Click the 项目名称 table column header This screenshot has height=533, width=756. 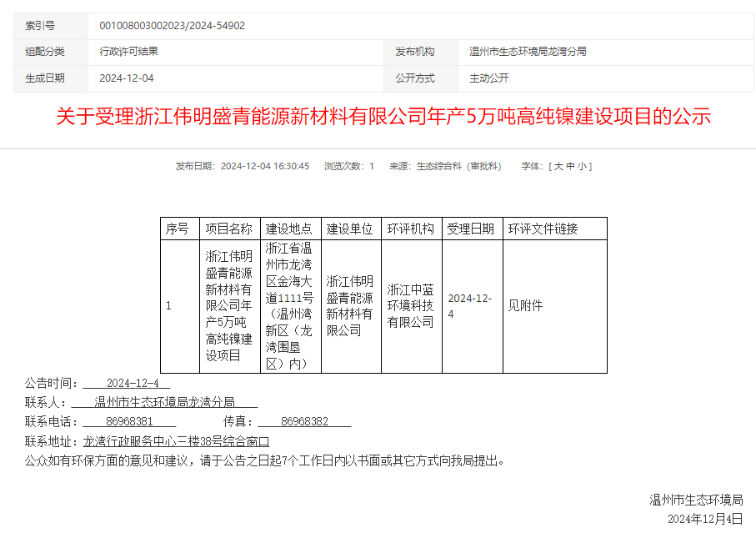229,229
